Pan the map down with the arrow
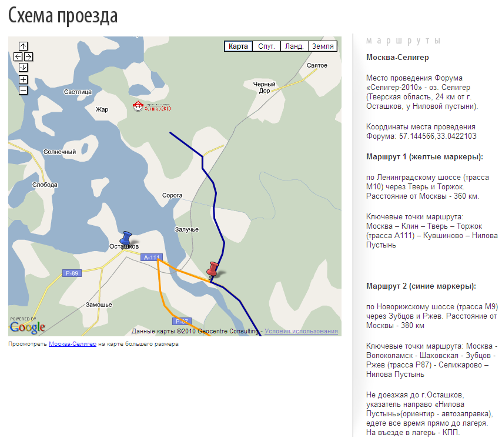Image resolution: width=502 pixels, height=448 pixels. (x=23, y=67)
